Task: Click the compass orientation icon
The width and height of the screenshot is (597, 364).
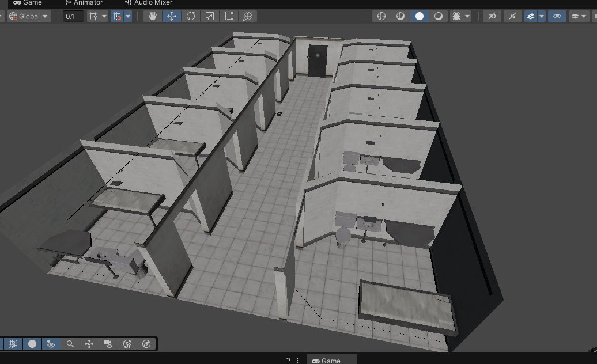Action: coord(146,344)
